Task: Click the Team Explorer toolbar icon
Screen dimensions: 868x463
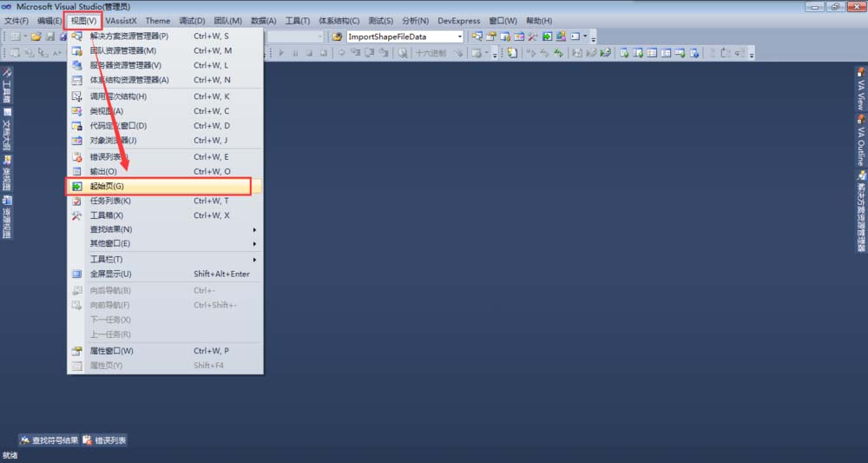Action: [x=505, y=37]
